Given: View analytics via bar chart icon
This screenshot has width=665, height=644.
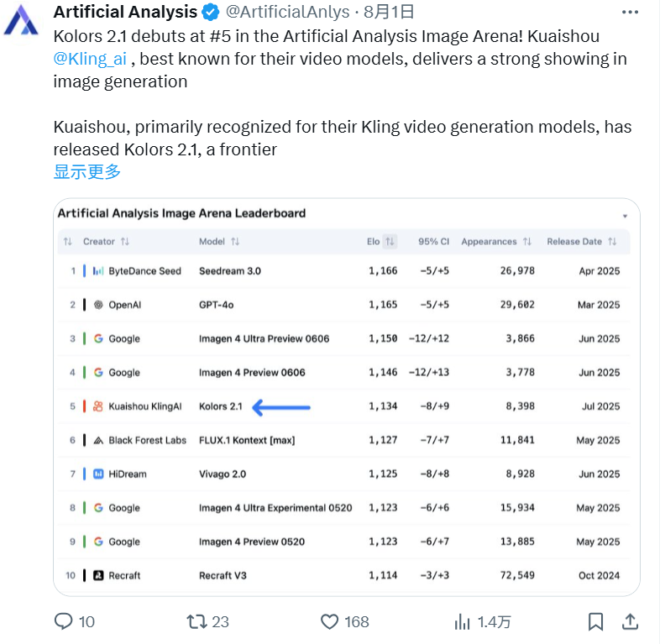Looking at the screenshot, I should (x=463, y=622).
